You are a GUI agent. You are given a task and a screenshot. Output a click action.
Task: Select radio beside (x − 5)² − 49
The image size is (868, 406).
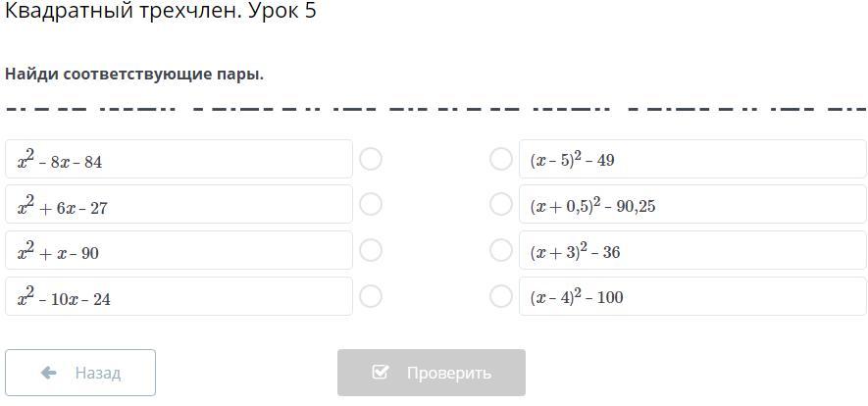(500, 159)
